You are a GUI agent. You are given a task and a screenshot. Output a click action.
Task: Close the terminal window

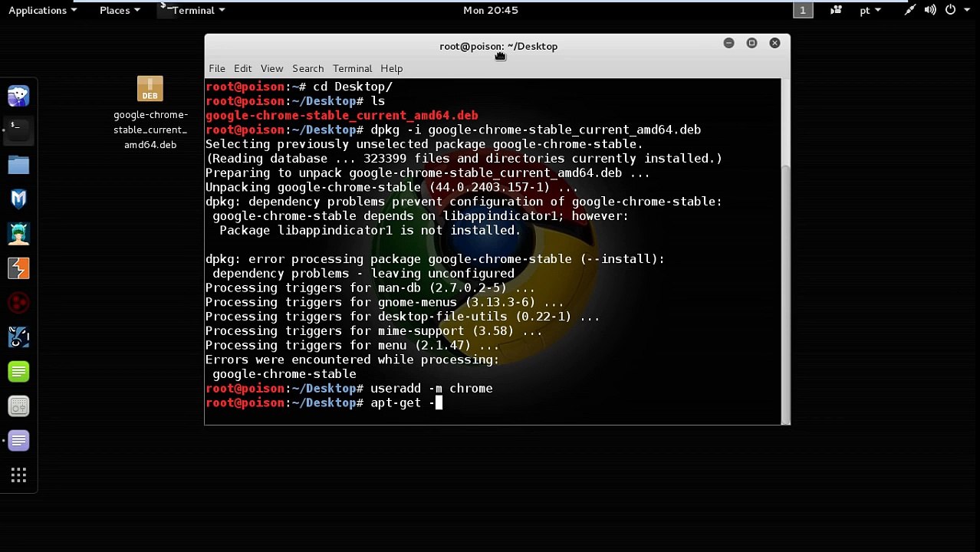pos(774,43)
